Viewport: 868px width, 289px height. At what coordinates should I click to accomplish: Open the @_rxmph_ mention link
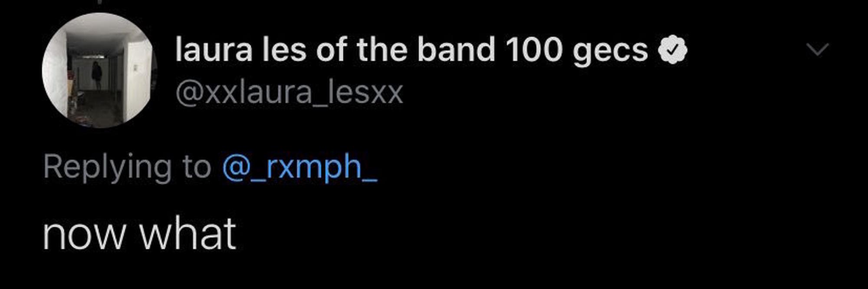[299, 167]
